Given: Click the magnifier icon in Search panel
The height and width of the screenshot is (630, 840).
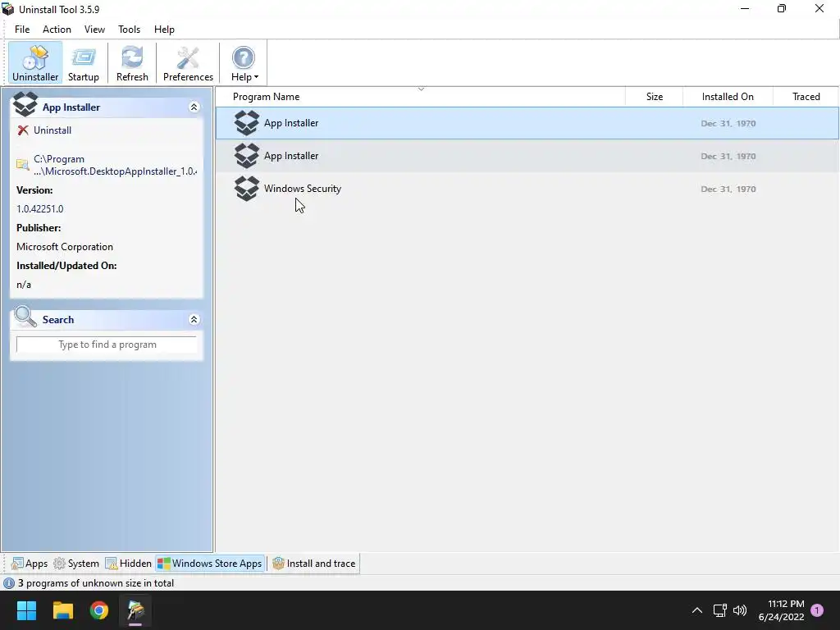Looking at the screenshot, I should coord(25,317).
